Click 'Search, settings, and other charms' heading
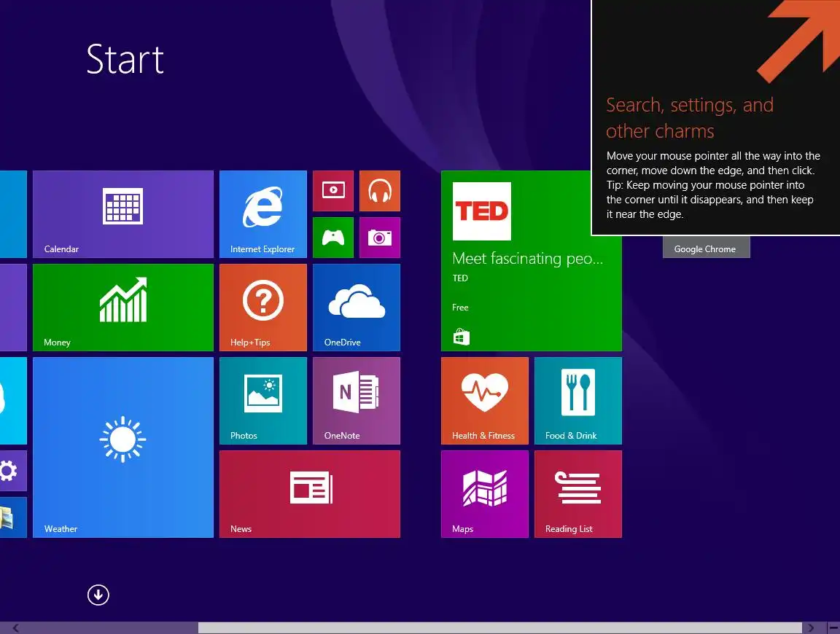 click(690, 118)
